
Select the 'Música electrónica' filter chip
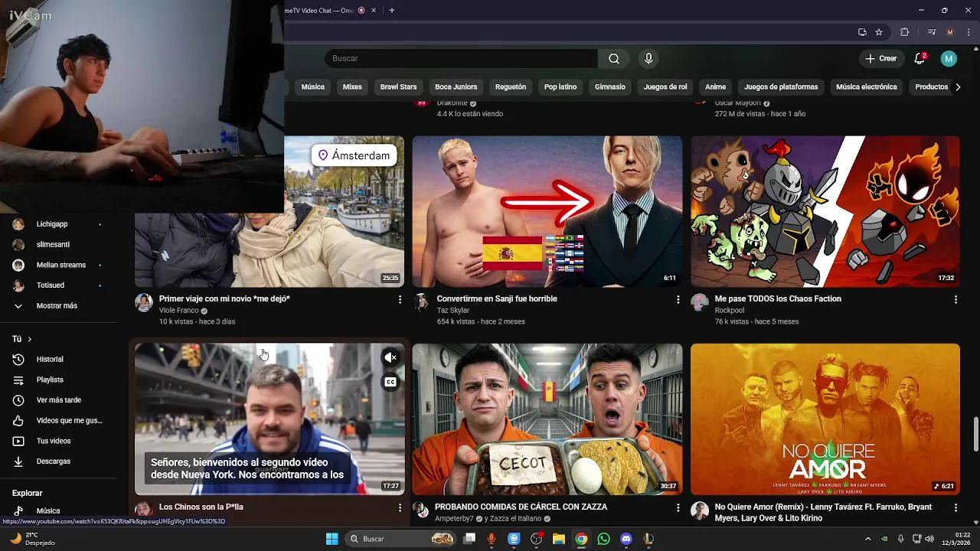pos(867,87)
